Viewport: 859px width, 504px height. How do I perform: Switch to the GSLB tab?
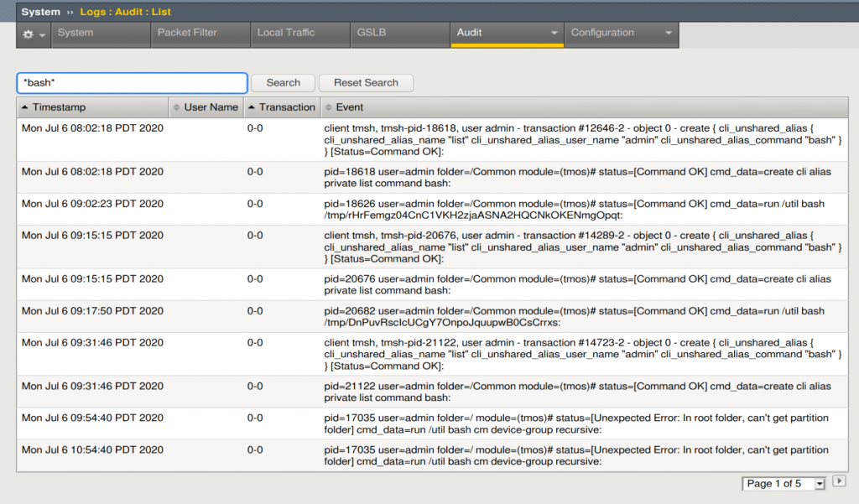[x=400, y=34]
